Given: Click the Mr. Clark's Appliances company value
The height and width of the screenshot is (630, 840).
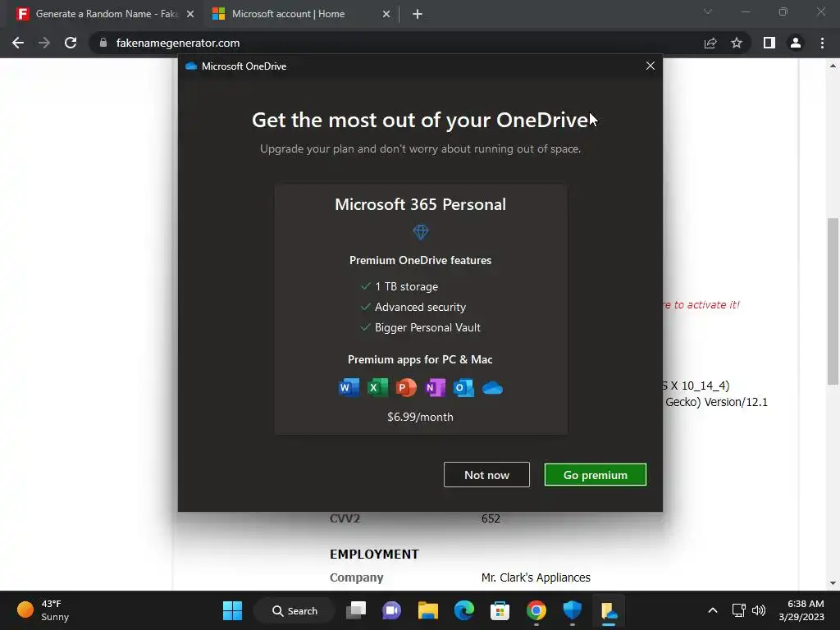Looking at the screenshot, I should pyautogui.click(x=536, y=577).
